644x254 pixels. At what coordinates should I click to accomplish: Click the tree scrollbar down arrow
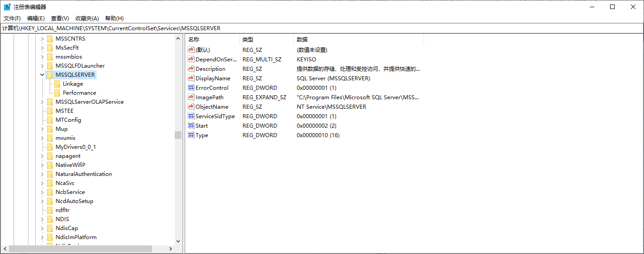[178, 241]
